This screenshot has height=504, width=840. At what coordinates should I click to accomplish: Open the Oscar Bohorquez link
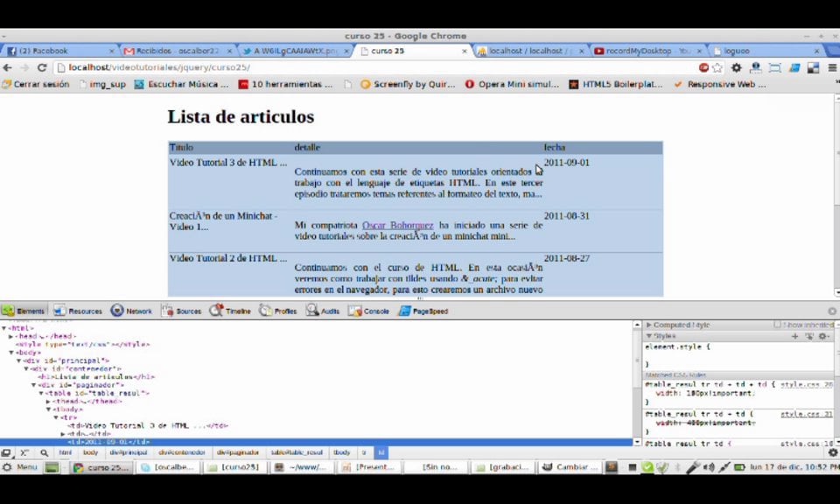coord(397,226)
